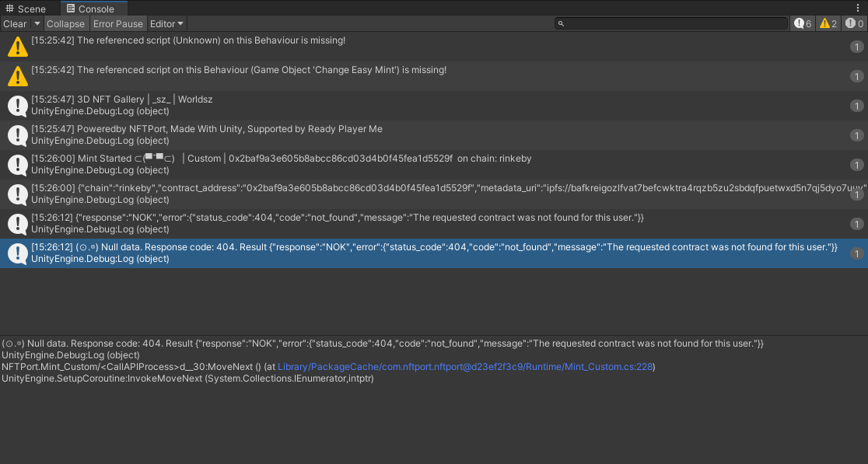
Task: Open the Editor dropdown
Action: click(x=166, y=23)
